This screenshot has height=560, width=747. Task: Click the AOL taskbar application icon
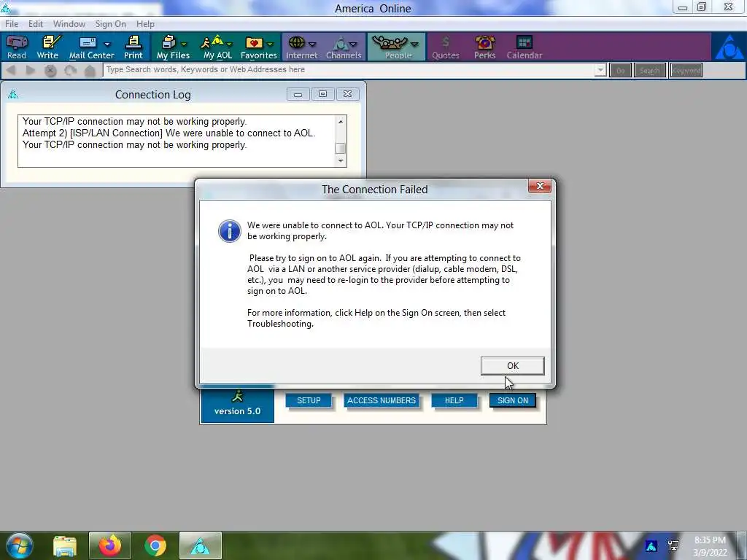(x=200, y=545)
